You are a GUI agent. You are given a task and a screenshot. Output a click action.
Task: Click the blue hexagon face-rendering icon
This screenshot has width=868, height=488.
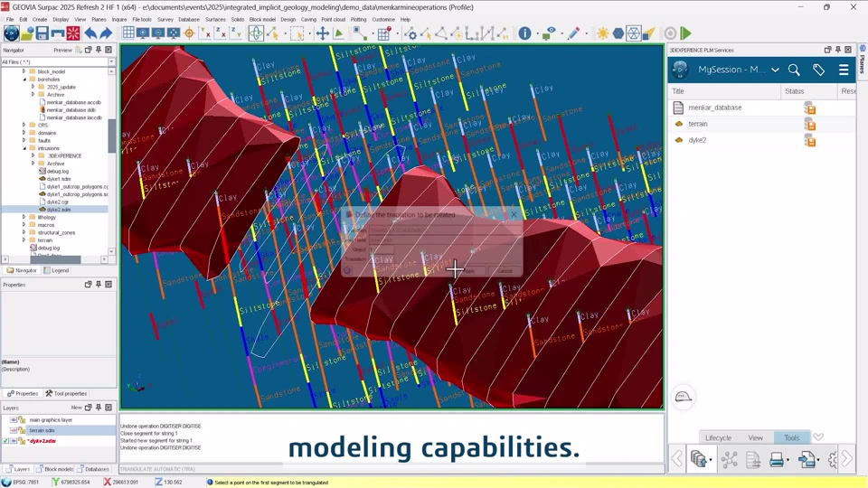618,33
